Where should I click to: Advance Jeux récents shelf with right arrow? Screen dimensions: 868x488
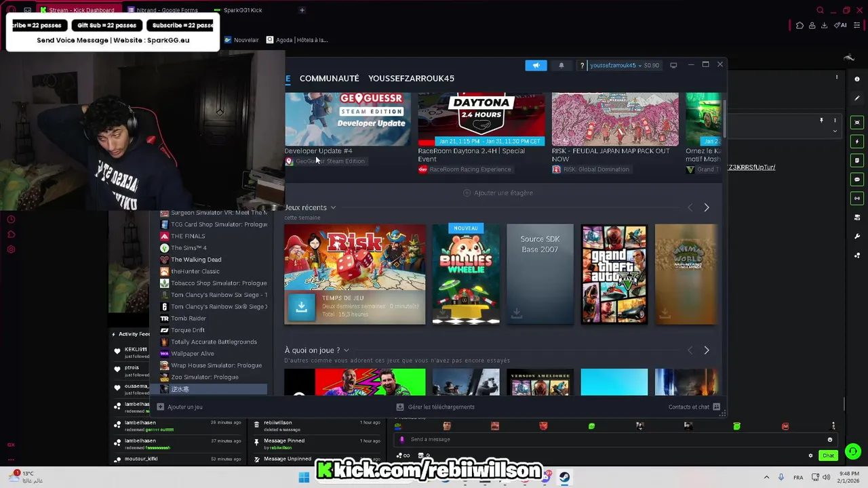707,207
